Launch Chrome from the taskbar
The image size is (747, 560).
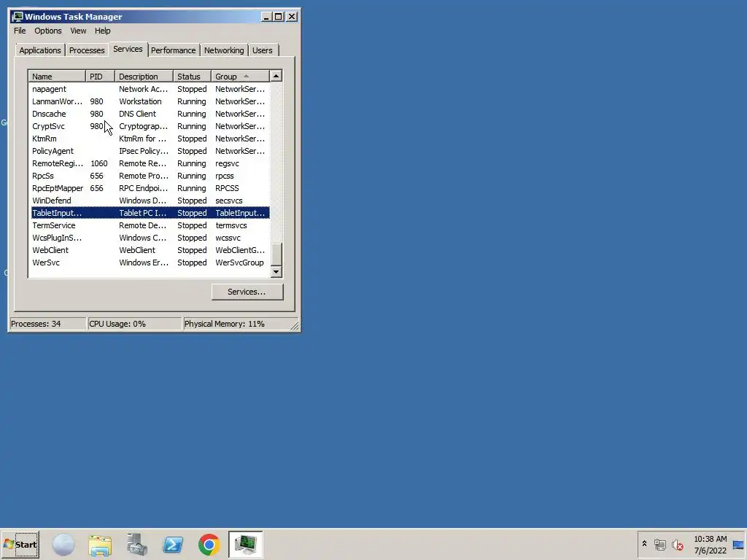pos(209,544)
